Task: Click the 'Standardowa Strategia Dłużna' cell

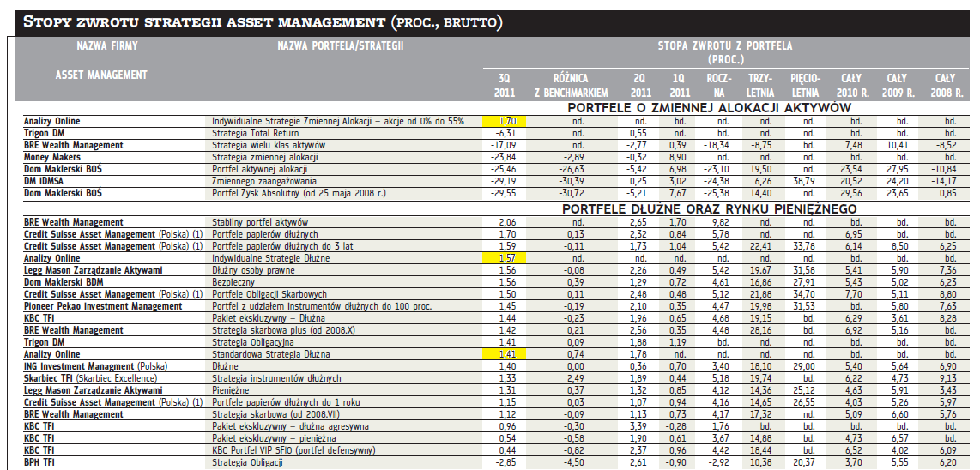Action: point(270,353)
